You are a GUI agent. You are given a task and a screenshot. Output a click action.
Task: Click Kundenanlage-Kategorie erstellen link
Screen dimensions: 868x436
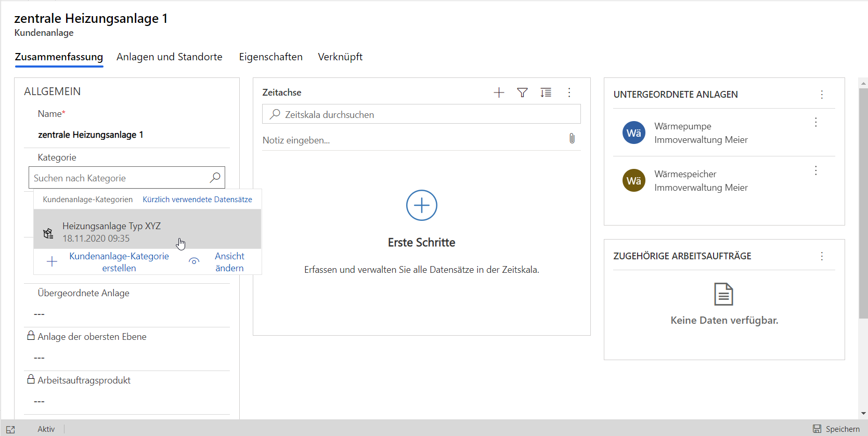119,262
